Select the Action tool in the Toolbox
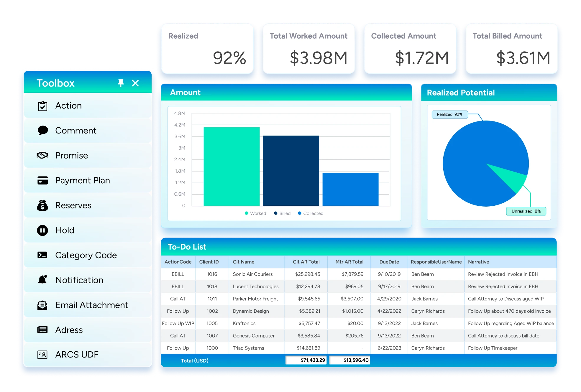581x392 pixels. point(68,106)
